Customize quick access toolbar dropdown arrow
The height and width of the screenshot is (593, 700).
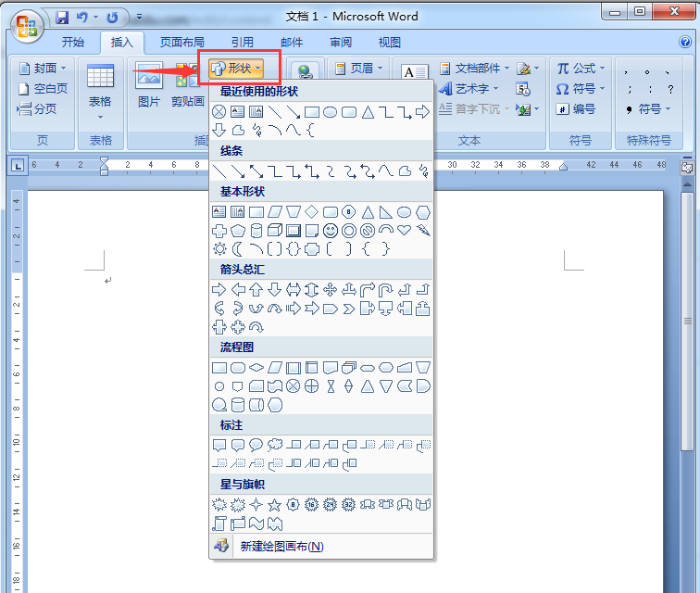coord(139,17)
